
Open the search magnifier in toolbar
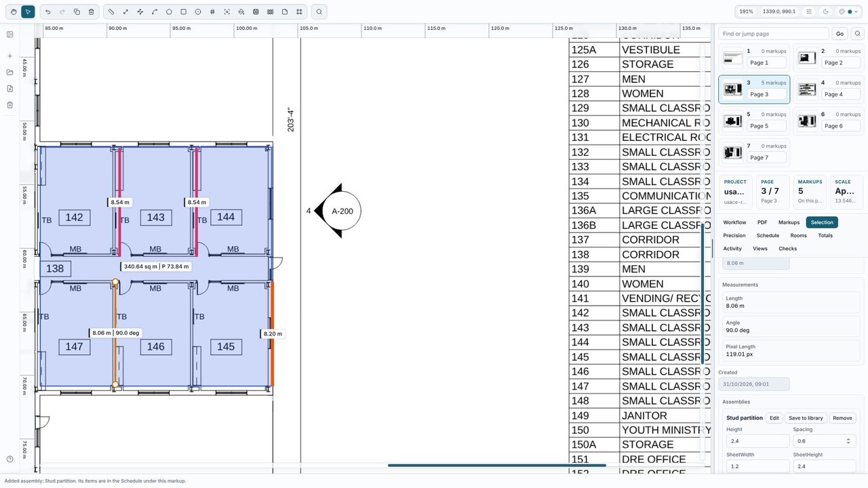point(319,12)
